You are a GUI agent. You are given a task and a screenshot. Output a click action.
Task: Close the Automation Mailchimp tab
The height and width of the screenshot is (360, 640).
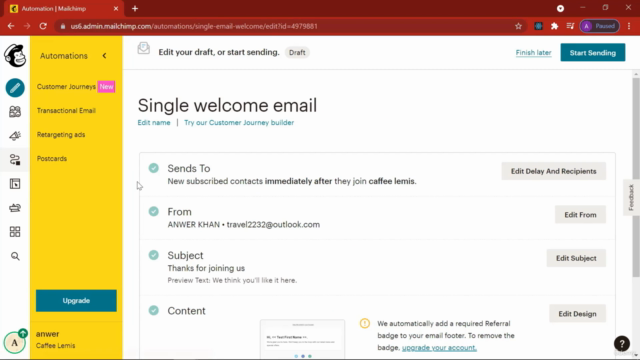coord(116,9)
